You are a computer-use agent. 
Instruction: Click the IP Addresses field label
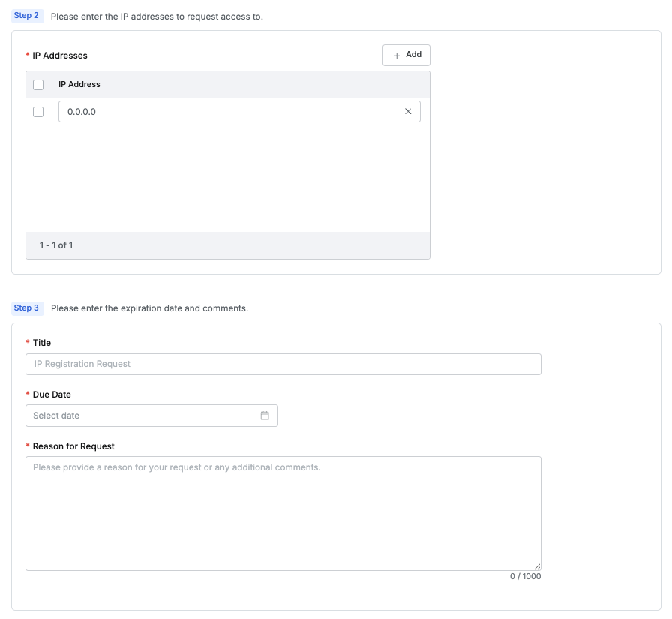60,56
